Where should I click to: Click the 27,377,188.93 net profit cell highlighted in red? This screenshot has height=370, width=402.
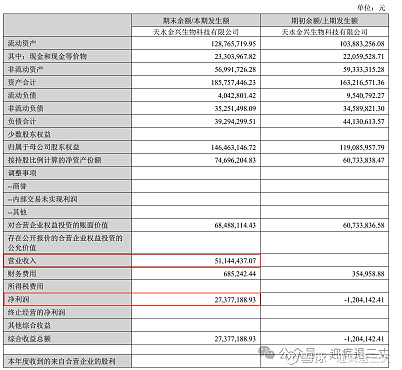tap(235, 300)
